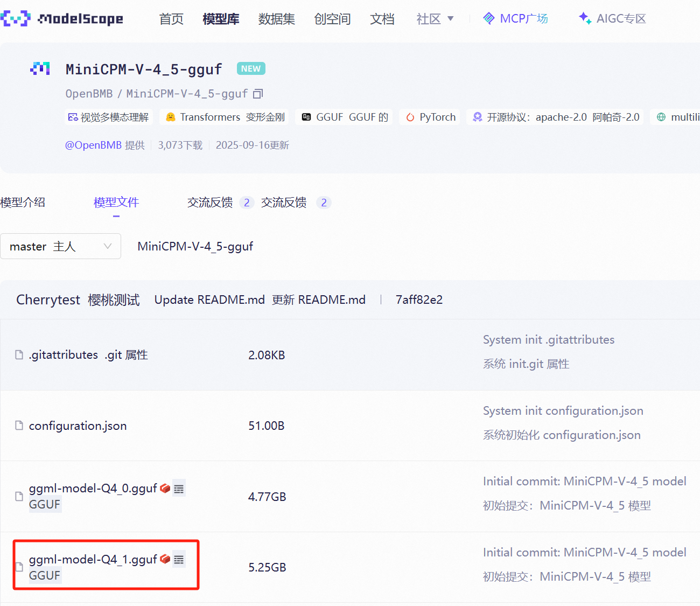
Task: Click the MiniCPM model avatar icon
Action: [40, 68]
